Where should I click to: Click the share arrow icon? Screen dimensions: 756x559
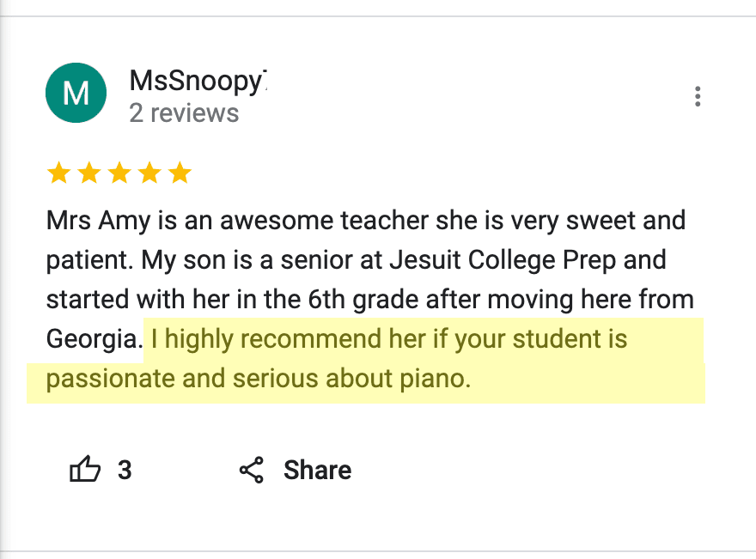252,470
